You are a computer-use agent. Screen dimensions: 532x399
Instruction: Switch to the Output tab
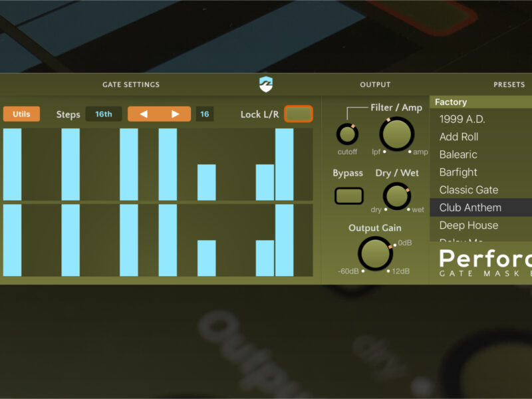375,84
